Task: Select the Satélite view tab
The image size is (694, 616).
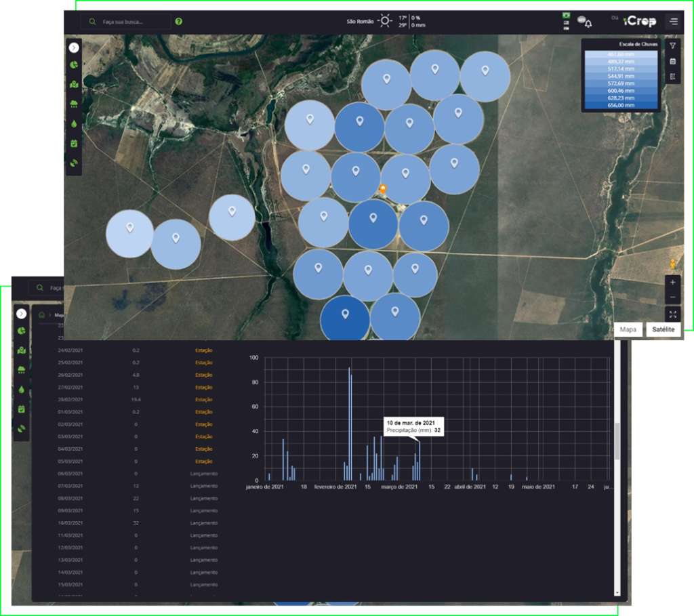Action: coord(663,329)
